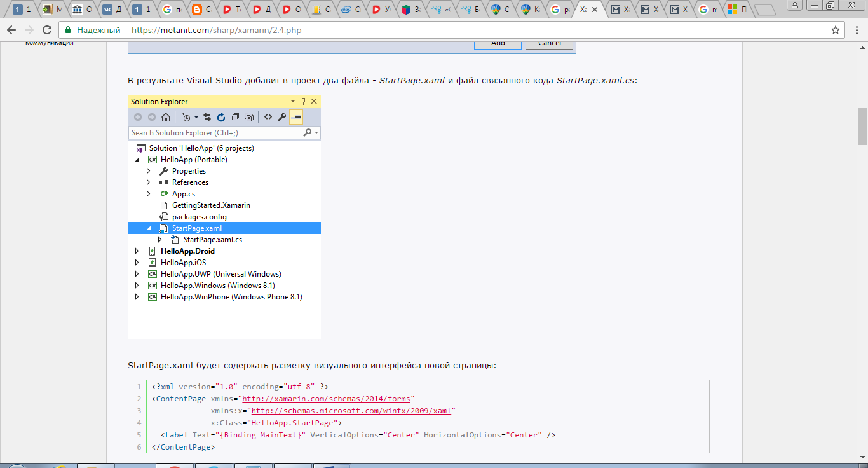Expand the HelloApp.Droid project node
The image size is (868, 468).
click(137, 251)
